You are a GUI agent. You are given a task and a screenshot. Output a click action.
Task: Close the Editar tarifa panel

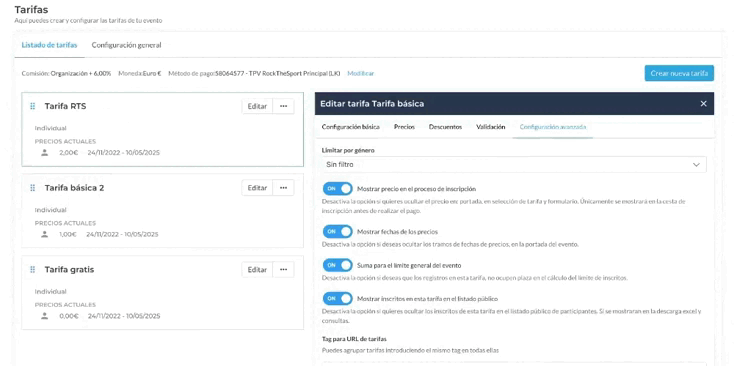[x=703, y=104]
